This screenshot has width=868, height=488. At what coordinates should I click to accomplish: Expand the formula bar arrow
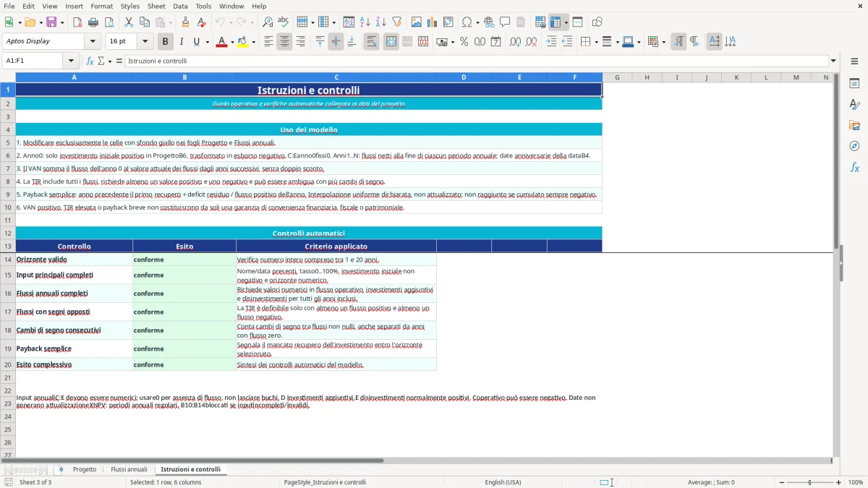coord(833,61)
